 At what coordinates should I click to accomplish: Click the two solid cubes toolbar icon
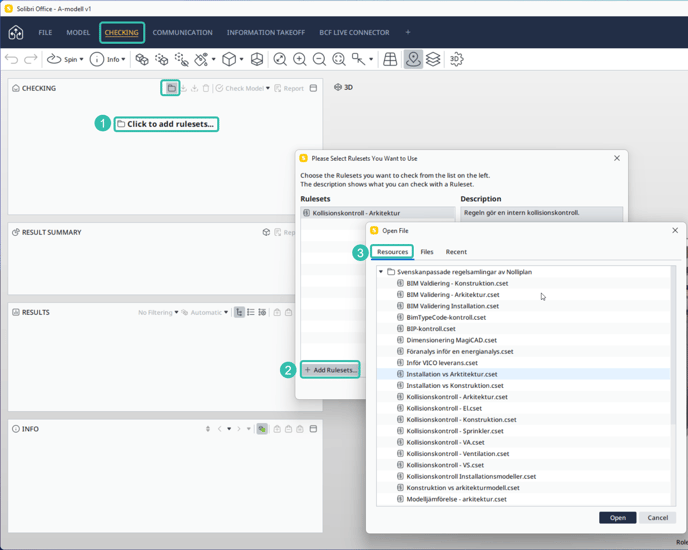(x=142, y=59)
